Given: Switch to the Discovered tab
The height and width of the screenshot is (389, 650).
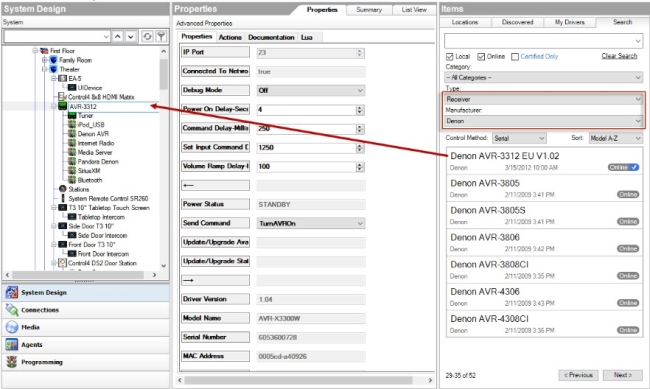Looking at the screenshot, I should coord(517,22).
